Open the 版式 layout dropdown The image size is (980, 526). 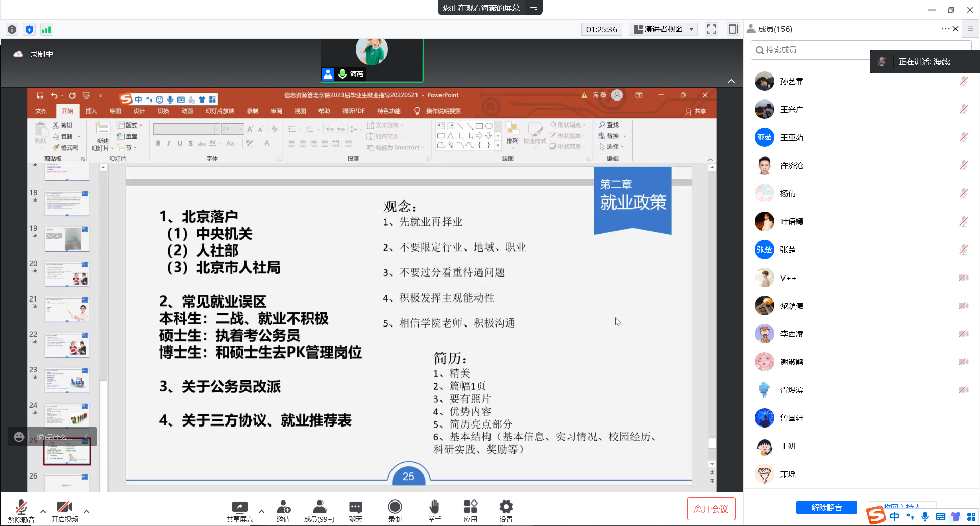(x=130, y=125)
